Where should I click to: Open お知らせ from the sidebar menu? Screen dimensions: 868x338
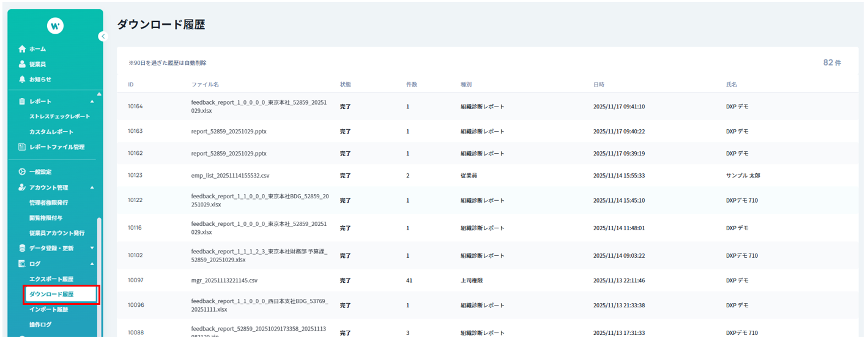pos(40,79)
